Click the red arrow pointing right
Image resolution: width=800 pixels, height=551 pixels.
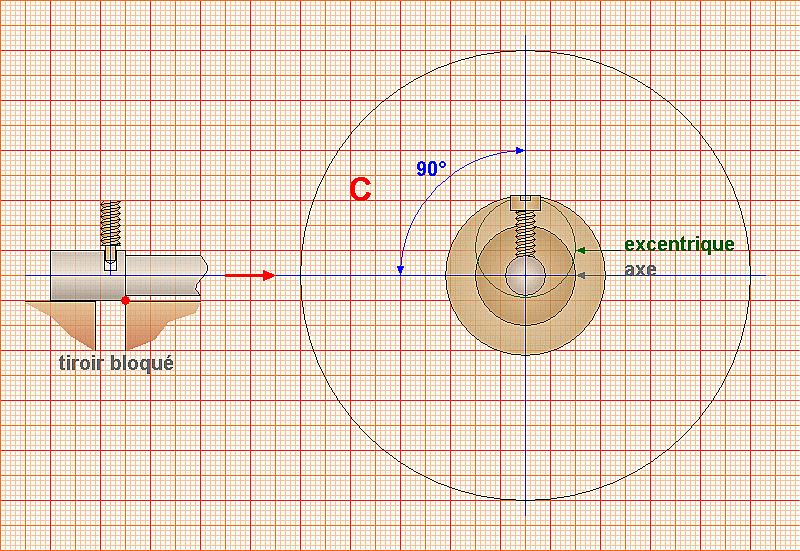248,275
